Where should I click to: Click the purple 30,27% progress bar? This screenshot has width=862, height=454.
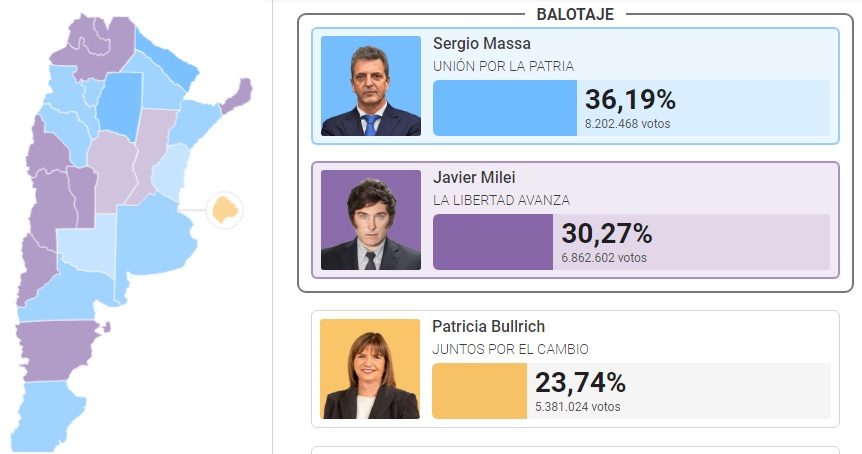point(493,242)
